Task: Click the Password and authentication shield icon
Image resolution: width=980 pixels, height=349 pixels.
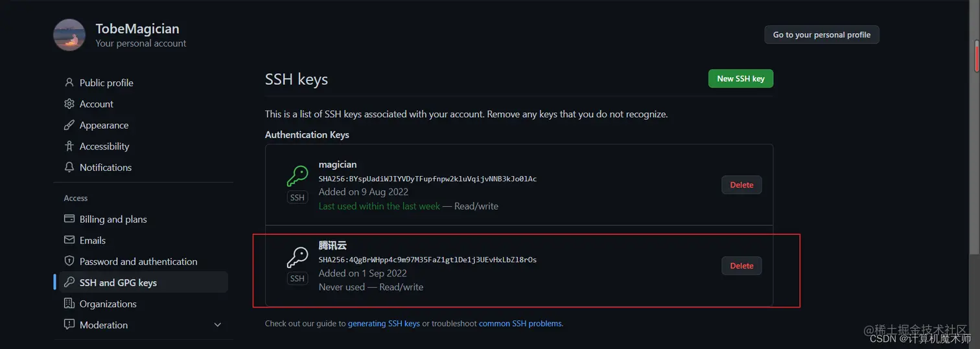Action: coord(69,261)
